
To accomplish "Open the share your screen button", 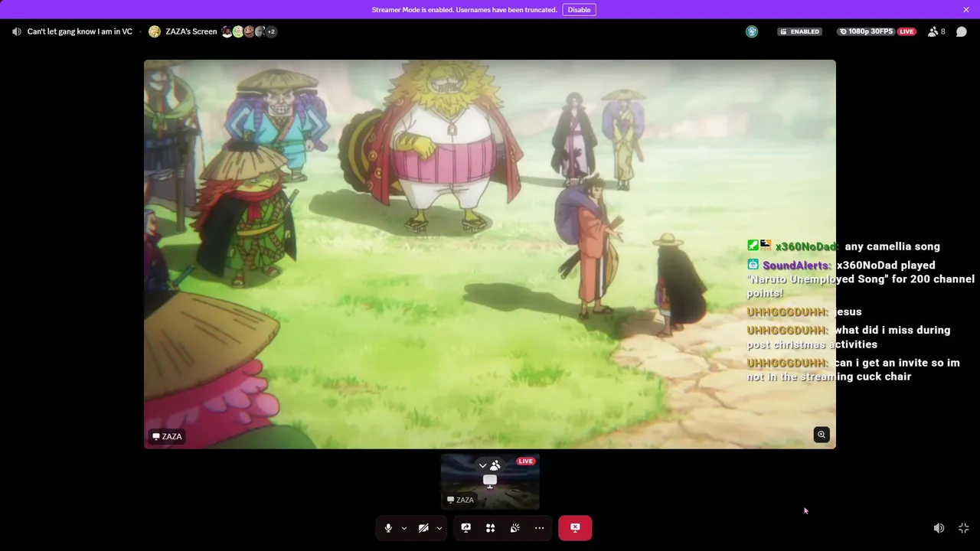I will 465,528.
